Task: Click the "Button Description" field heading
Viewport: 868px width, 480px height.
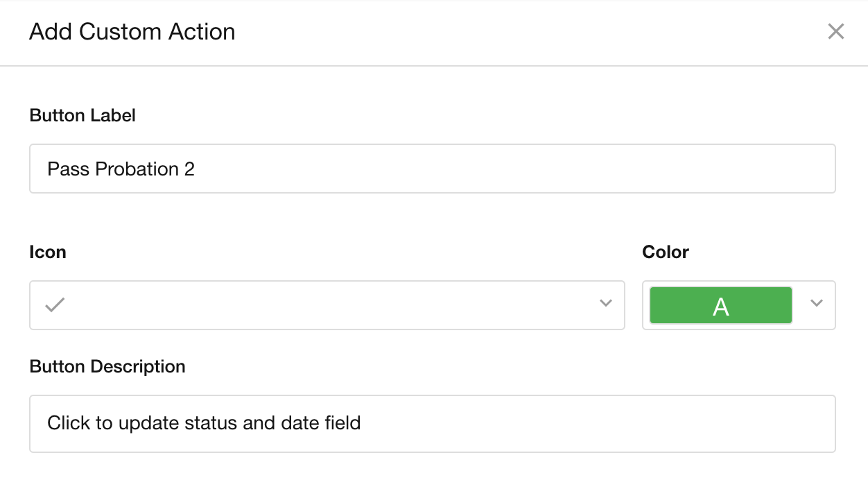Action: tap(107, 366)
